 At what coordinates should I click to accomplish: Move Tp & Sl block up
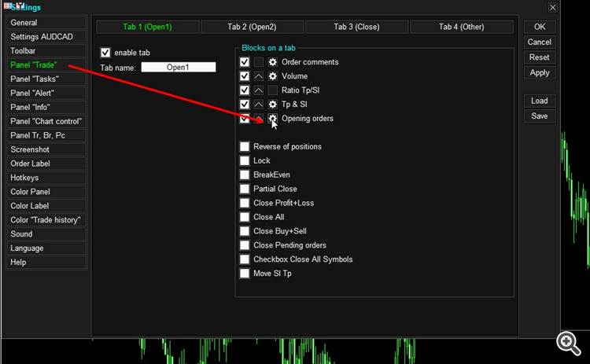pos(259,105)
